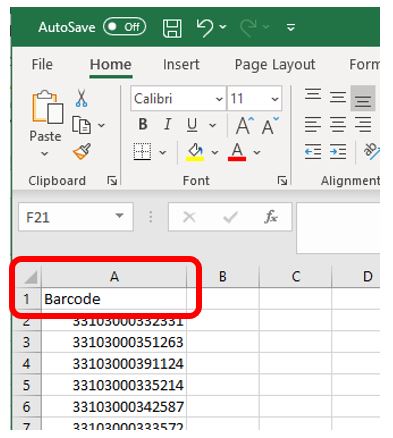Image resolution: width=393 pixels, height=438 pixels.
Task: Open the Borders dropdown arrow
Action: pyautogui.click(x=163, y=153)
